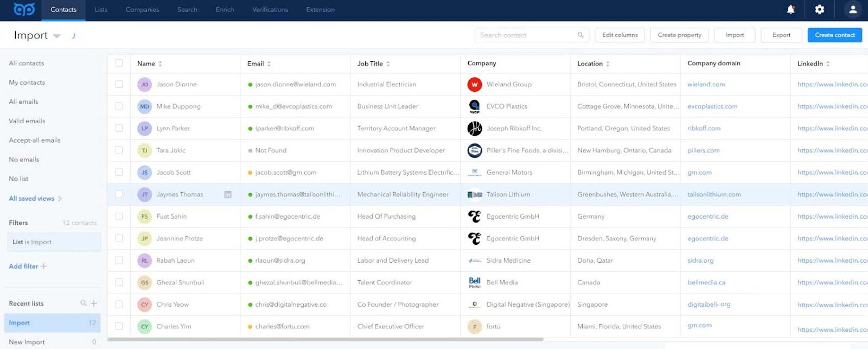Open the Lists tab
This screenshot has width=868, height=349.
(101, 10)
